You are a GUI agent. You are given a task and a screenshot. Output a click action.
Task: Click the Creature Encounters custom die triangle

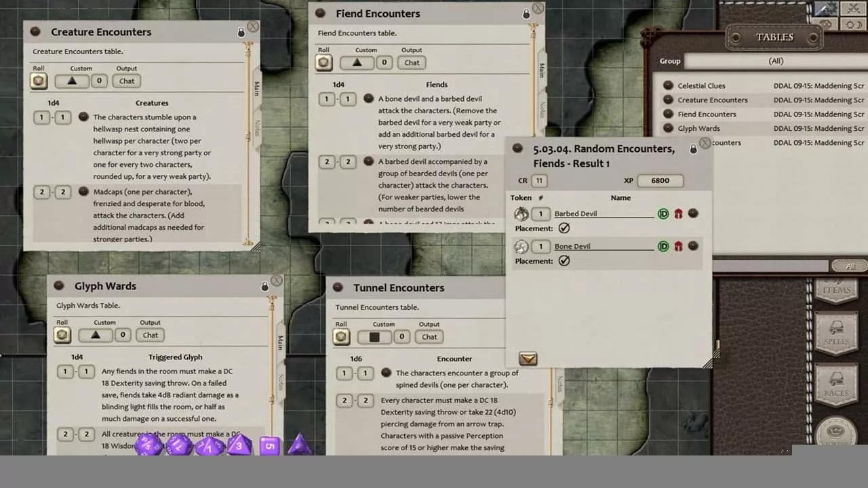[71, 81]
